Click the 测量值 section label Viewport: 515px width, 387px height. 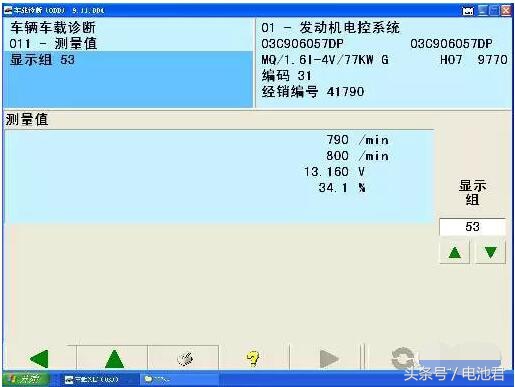27,119
